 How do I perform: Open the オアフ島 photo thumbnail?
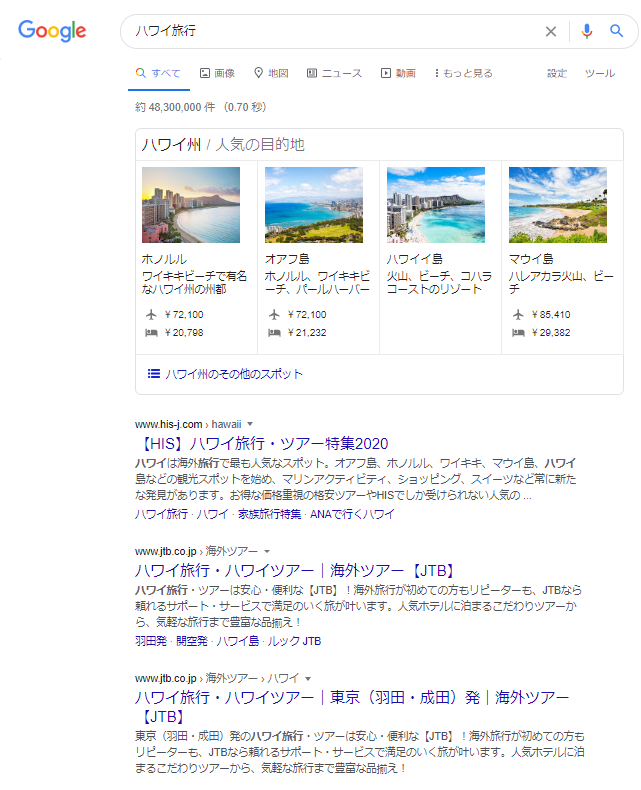click(314, 205)
